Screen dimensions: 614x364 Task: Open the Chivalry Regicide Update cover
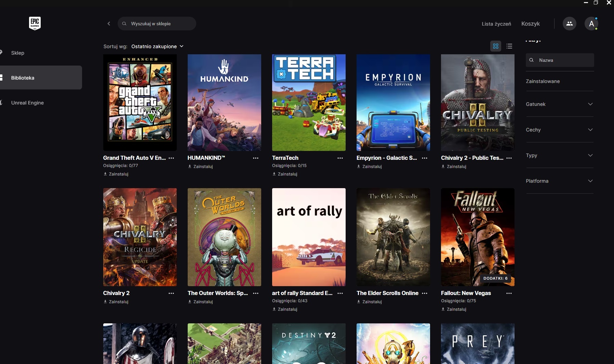(x=140, y=237)
